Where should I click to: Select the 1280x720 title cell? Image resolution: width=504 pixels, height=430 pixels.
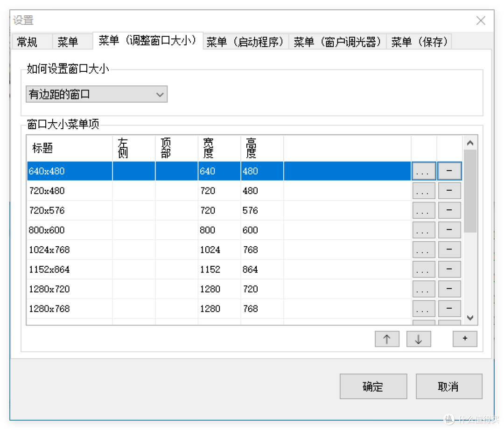click(x=70, y=289)
